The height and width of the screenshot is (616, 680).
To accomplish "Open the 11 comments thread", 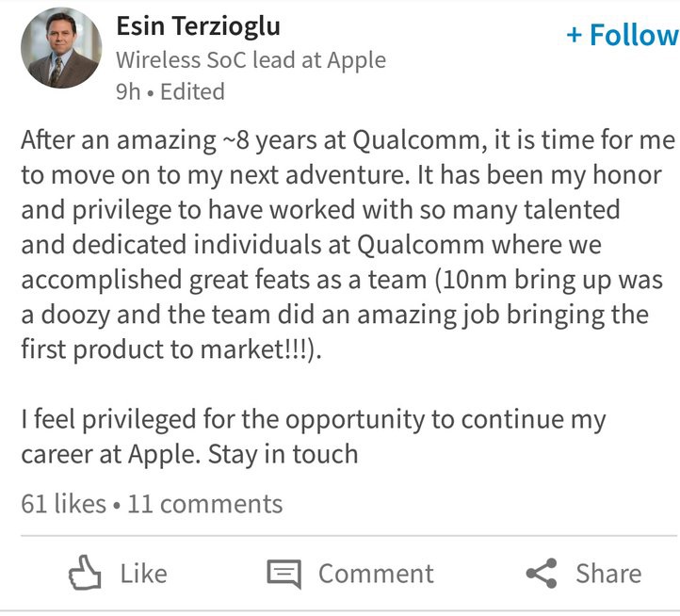I will pyautogui.click(x=204, y=504).
